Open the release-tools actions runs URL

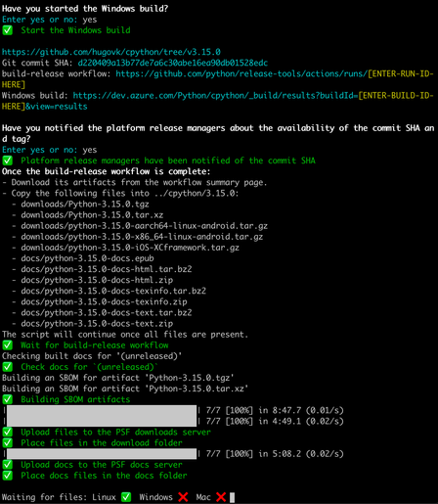241,73
